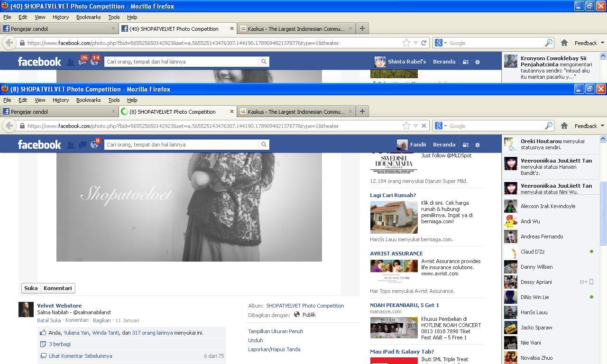Open messages icon with 26 badge

[x=83, y=62]
